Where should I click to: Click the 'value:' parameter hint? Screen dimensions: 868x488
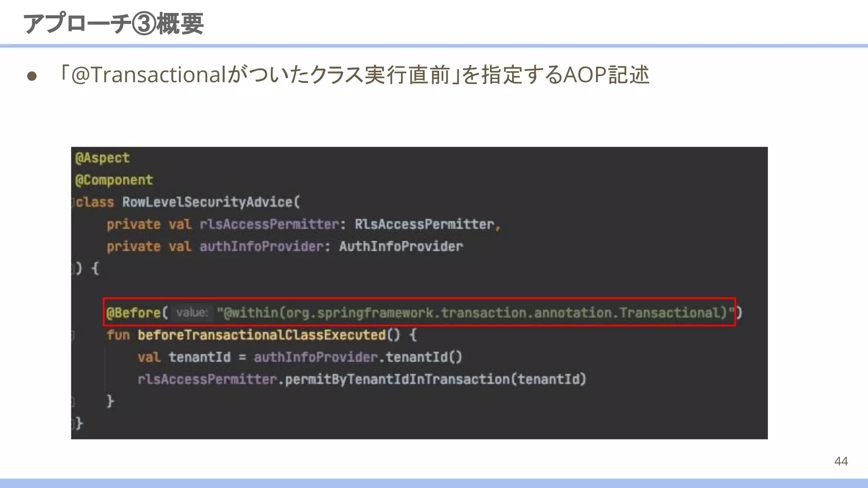coord(192,313)
